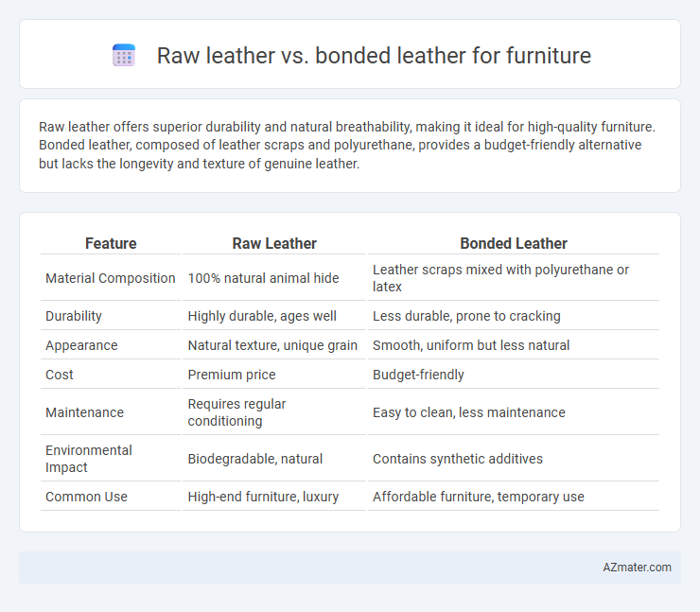Click the cell '100% natural animal hide'

click(x=263, y=278)
